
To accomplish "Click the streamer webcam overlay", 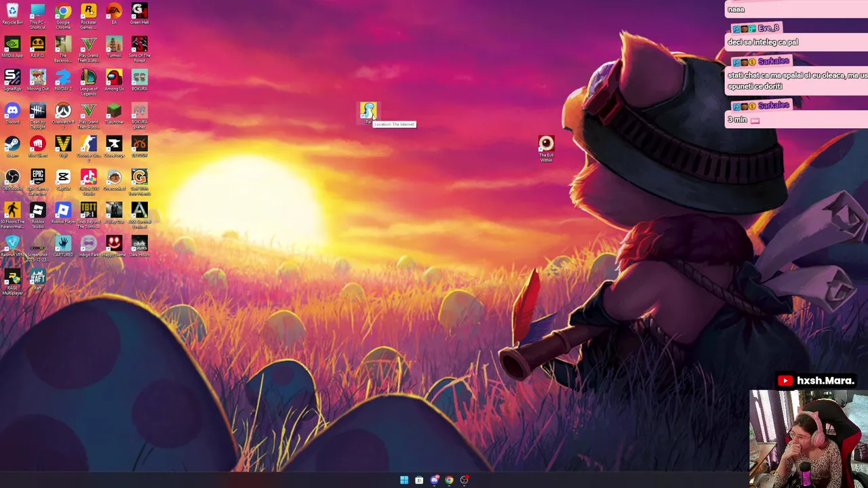I will (808, 439).
